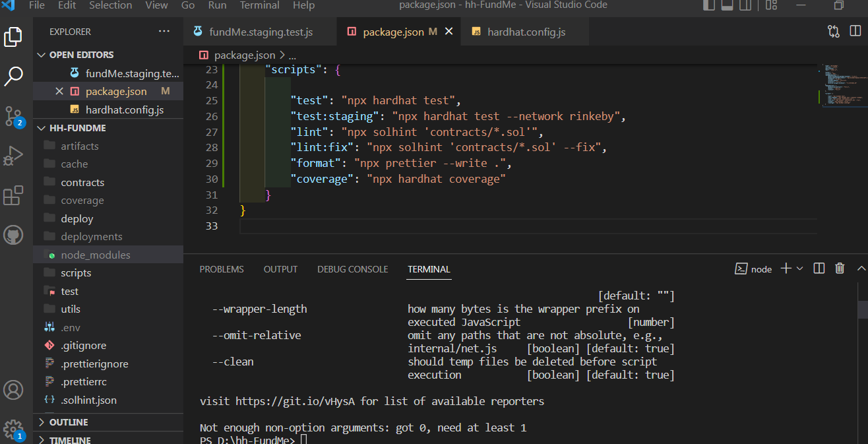The image size is (868, 444).
Task: Open the Explorer view in activity bar
Action: pyautogui.click(x=13, y=36)
